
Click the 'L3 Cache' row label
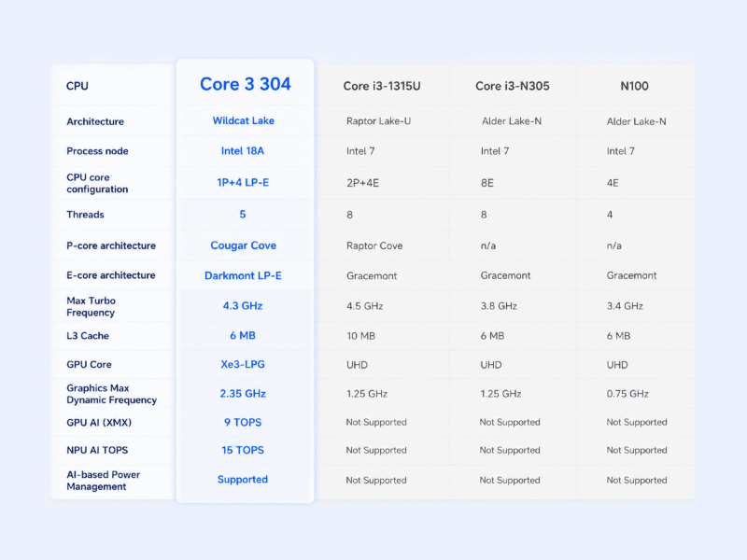coord(88,336)
